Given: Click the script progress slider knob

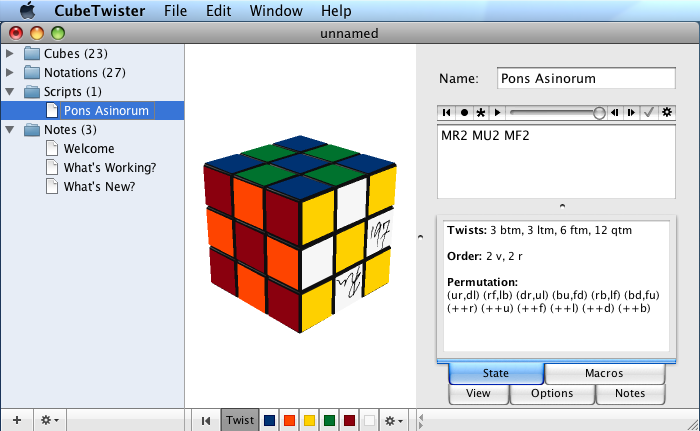Looking at the screenshot, I should (599, 113).
